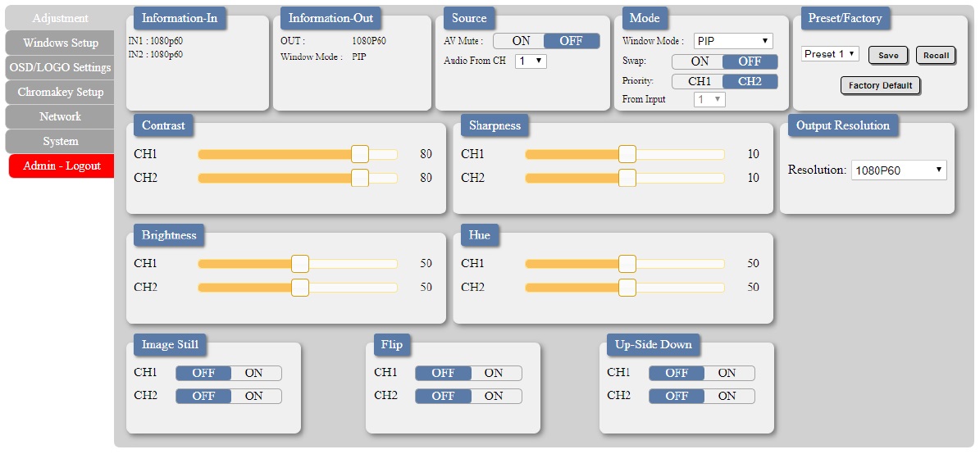Click the Save preset button

pos(888,55)
